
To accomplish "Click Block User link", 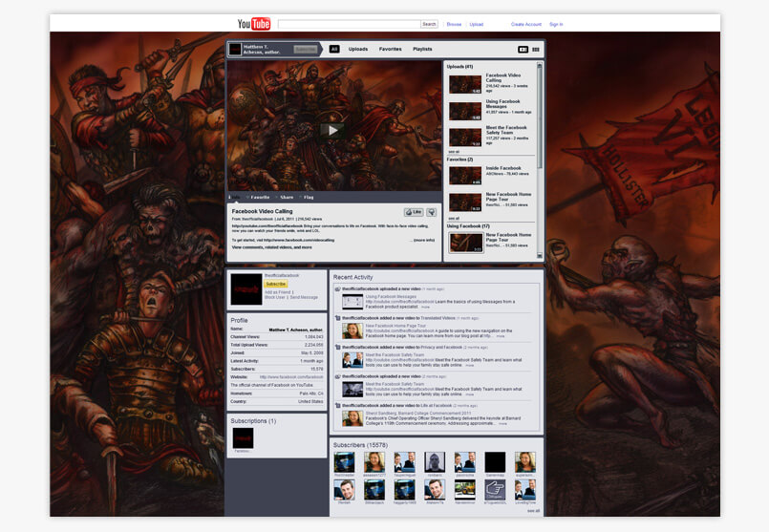I will (275, 297).
